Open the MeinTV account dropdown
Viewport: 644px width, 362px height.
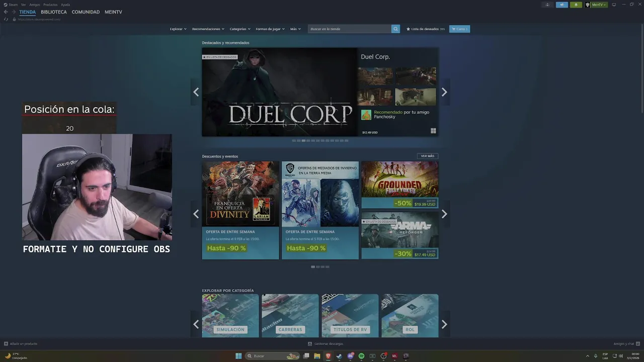point(599,5)
